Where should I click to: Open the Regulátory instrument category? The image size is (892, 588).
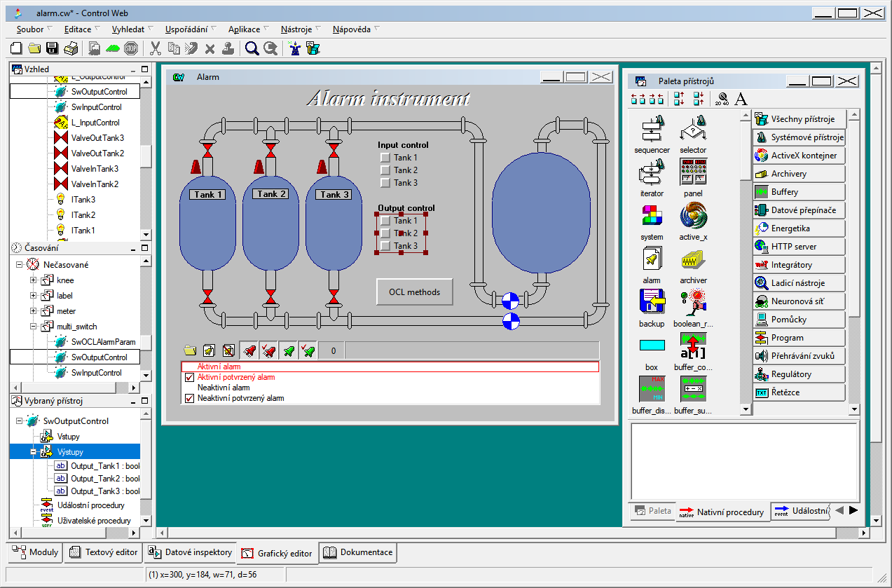[x=791, y=374]
